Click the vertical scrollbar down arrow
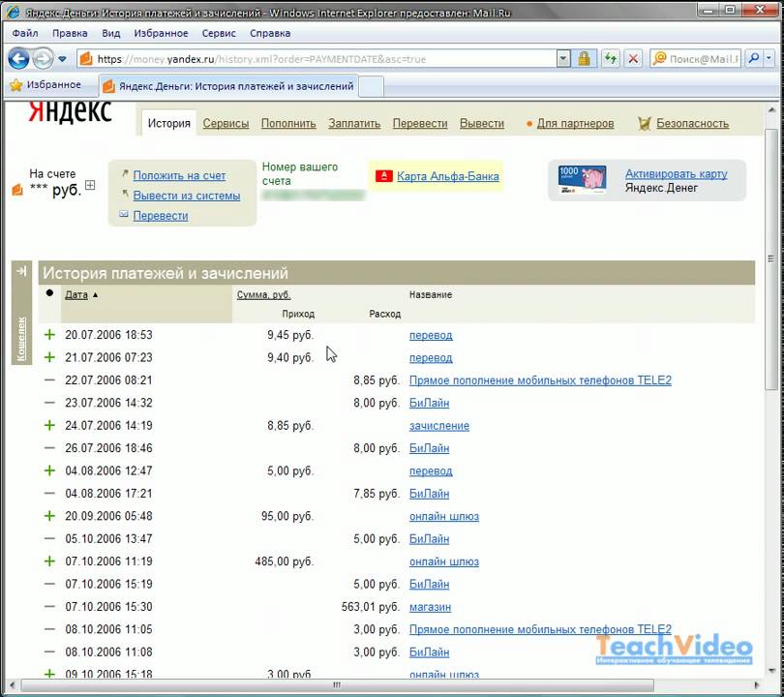 tap(771, 671)
